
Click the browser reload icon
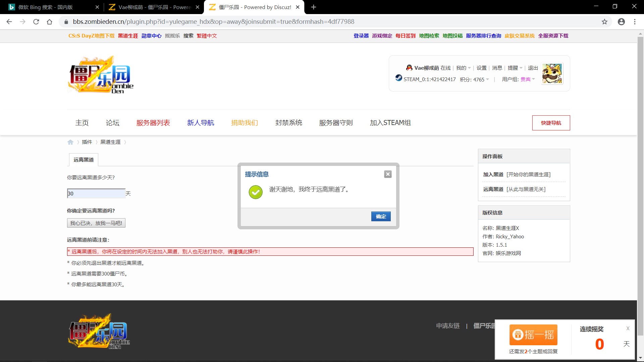point(36,22)
